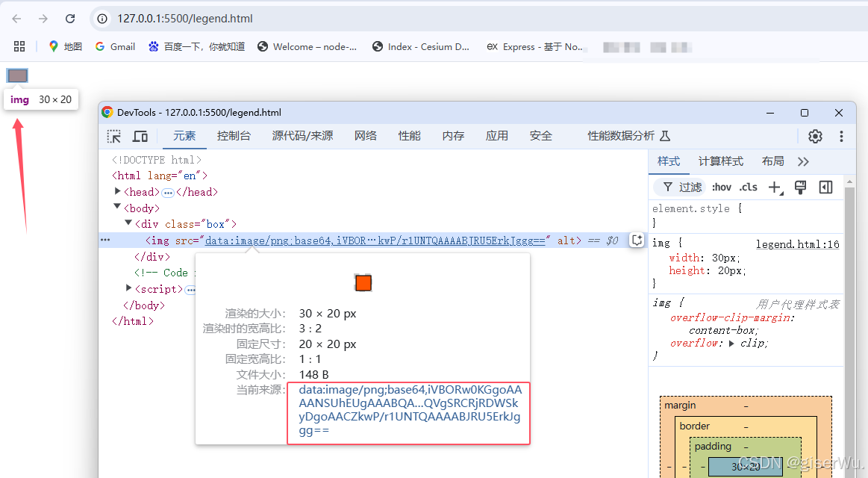Switch to the 源代码/来源 tab
Screen dimensions: 868x478
coord(302,136)
